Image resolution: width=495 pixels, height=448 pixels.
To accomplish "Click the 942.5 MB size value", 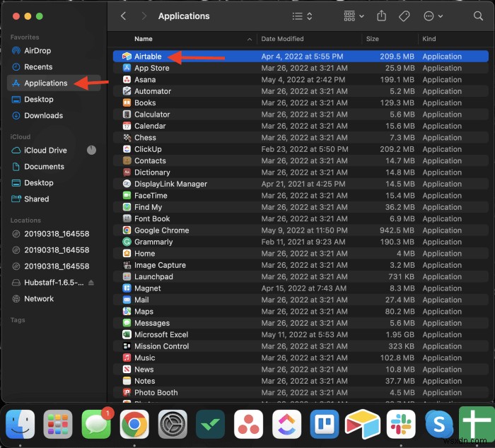I will tap(397, 230).
